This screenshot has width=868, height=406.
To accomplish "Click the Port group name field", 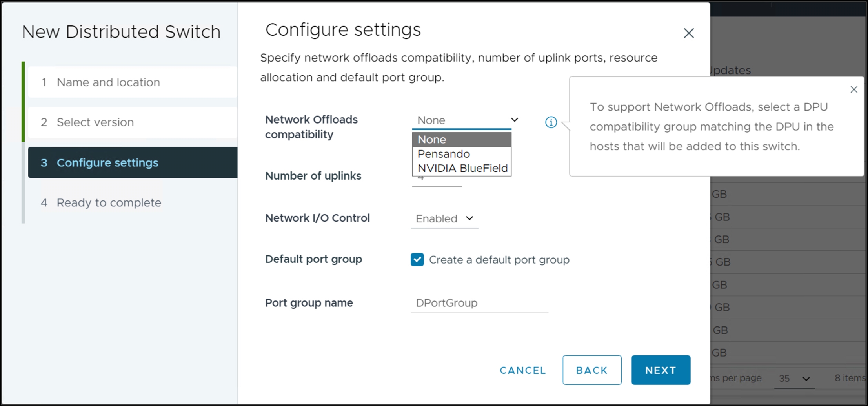I will coord(479,303).
